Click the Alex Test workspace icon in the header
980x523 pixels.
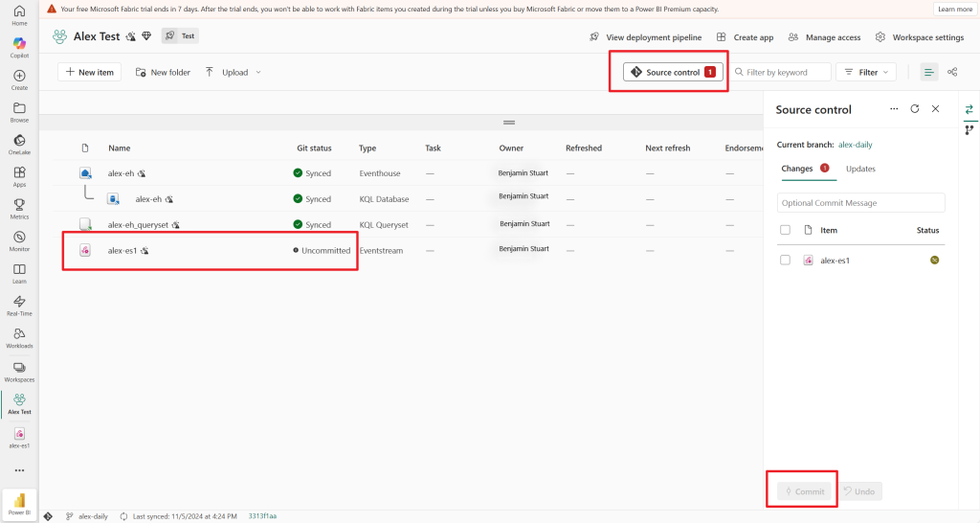59,37
